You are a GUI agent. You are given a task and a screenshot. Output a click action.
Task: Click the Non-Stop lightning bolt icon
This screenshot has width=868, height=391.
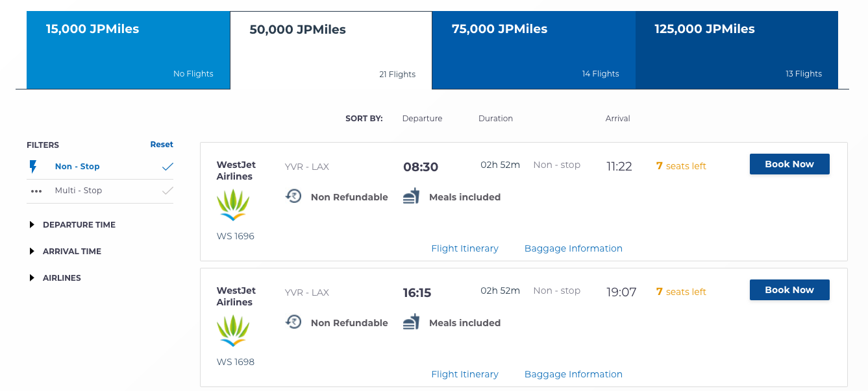(34, 167)
